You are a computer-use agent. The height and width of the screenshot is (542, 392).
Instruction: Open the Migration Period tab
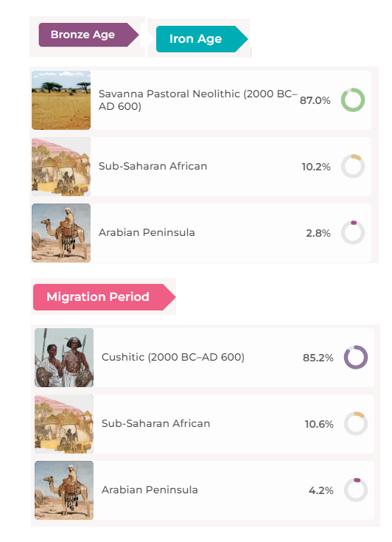(x=105, y=297)
